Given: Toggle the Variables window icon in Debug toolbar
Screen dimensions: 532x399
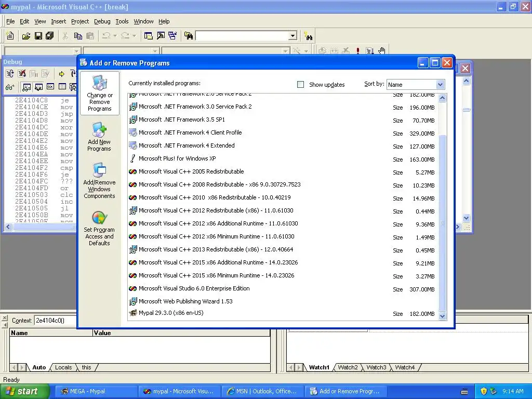Looking at the screenshot, I should tap(38, 87).
